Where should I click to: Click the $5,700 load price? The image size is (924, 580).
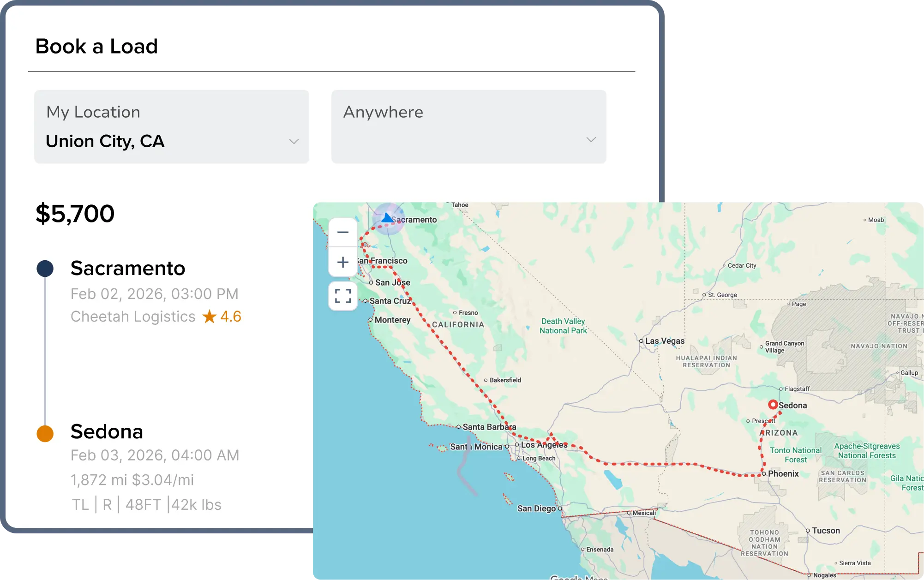pos(75,214)
